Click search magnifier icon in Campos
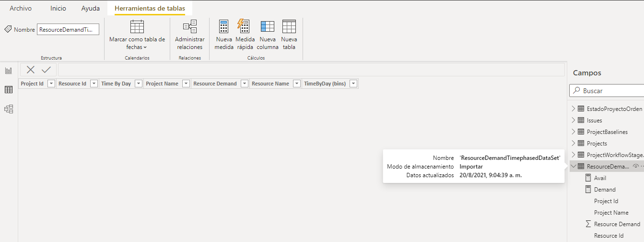Viewport: 644px width, 242px height. pyautogui.click(x=576, y=90)
